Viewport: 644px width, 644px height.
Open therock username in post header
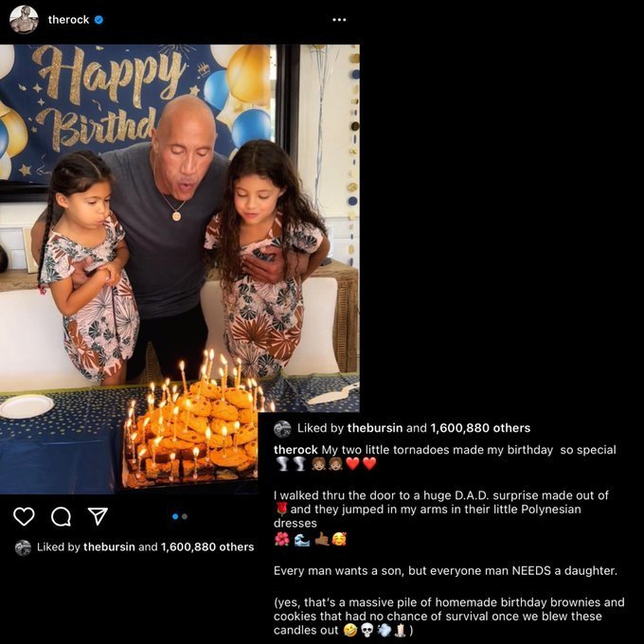click(68, 20)
